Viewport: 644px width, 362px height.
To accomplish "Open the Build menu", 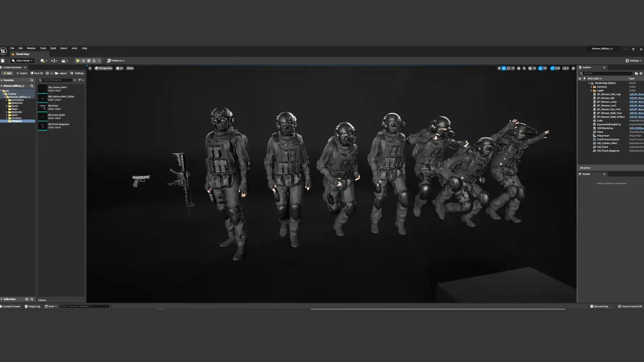I will pos(53,48).
